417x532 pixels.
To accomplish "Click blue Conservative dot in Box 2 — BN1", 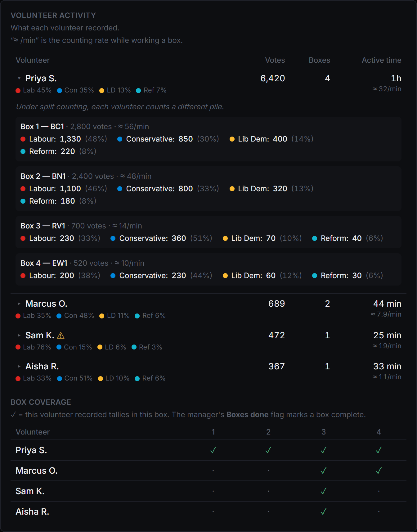I will point(120,189).
